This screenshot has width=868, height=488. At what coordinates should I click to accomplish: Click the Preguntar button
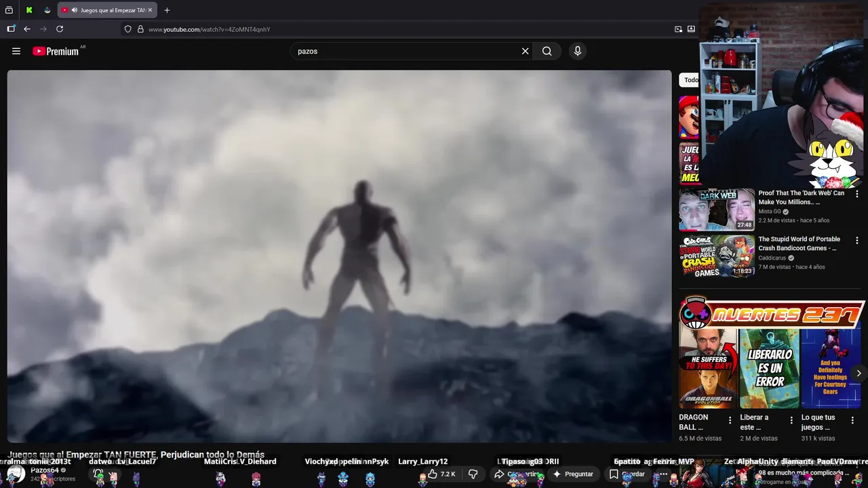coord(573,474)
